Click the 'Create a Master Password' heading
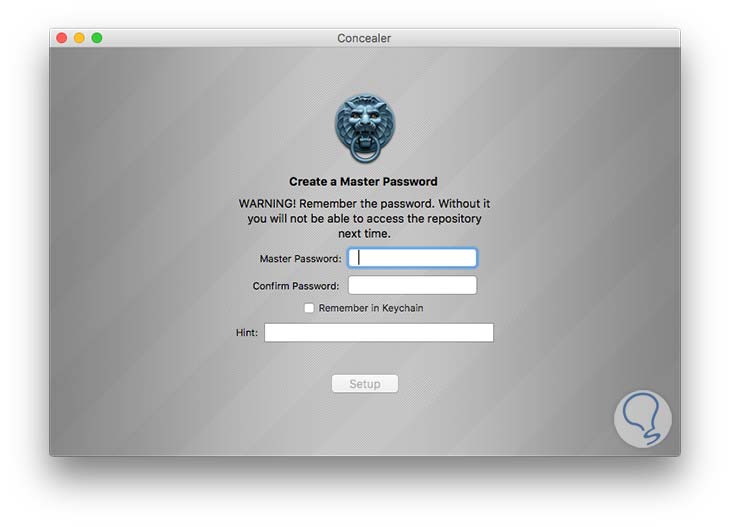 pos(363,182)
